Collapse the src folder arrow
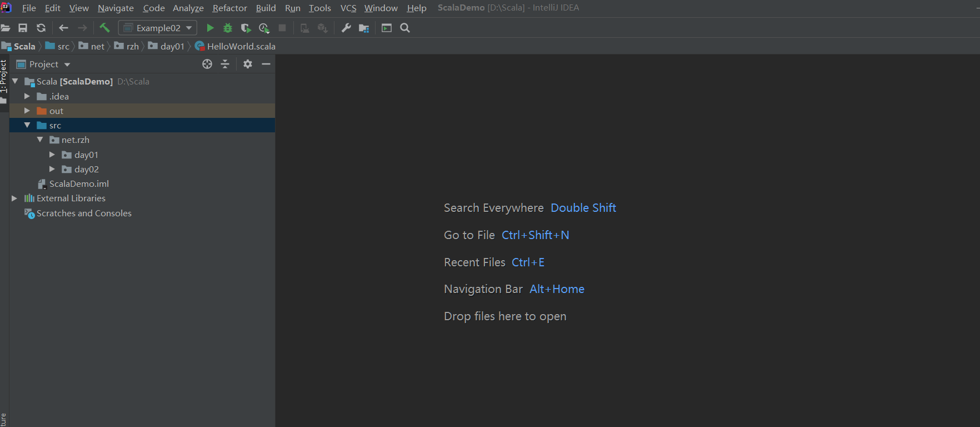Image resolution: width=980 pixels, height=427 pixels. [27, 125]
